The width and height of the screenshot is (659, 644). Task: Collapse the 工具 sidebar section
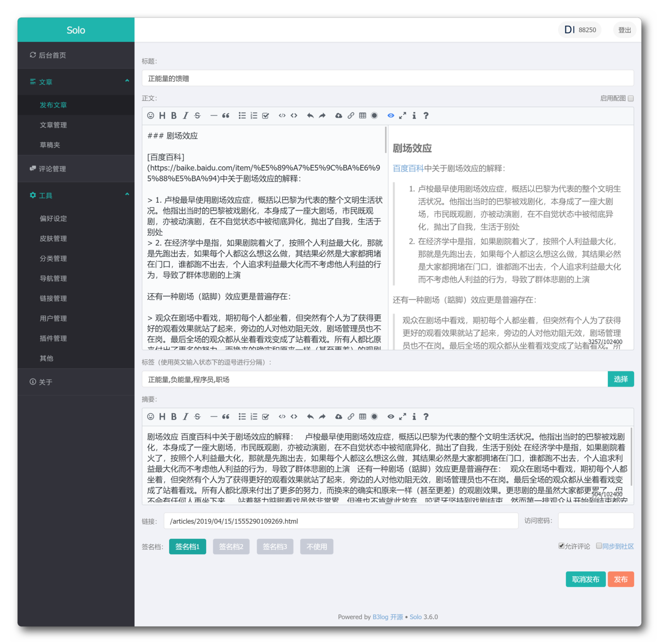pyautogui.click(x=76, y=195)
